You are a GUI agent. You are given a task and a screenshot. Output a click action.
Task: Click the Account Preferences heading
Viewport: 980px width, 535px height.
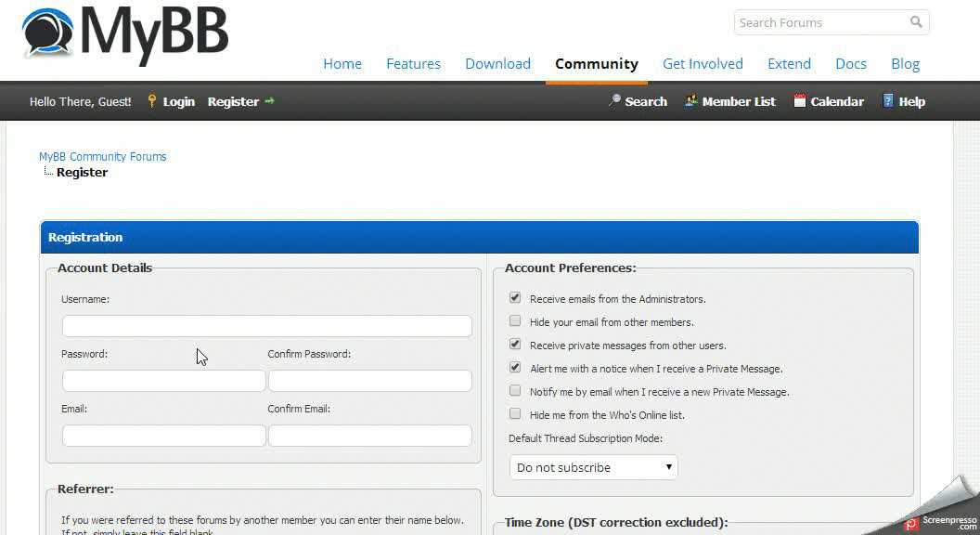(570, 267)
